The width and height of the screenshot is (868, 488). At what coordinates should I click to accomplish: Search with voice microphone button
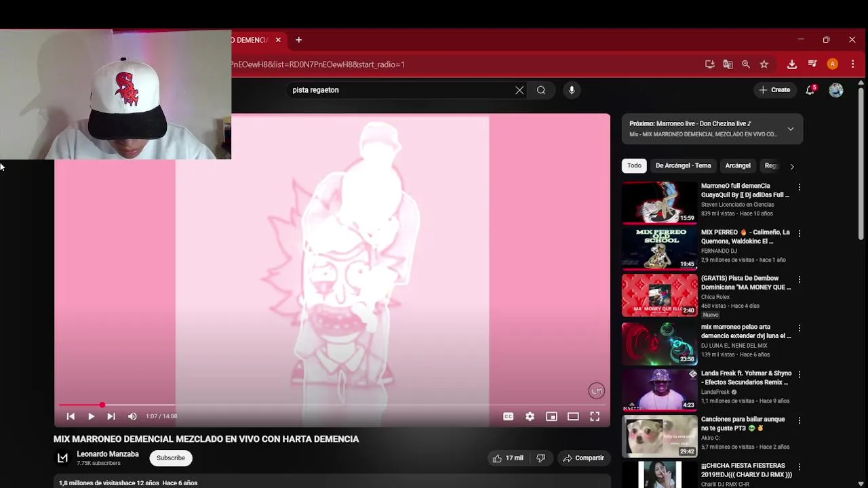pos(572,90)
